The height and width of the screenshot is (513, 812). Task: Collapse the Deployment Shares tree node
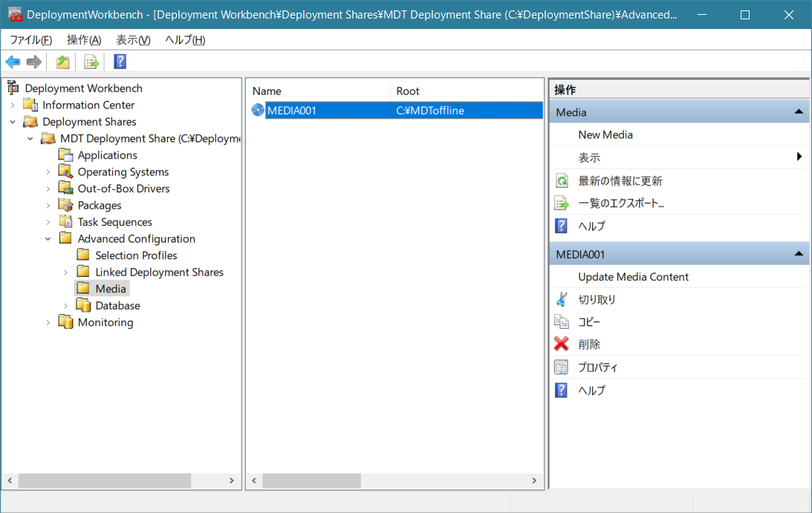pyautogui.click(x=13, y=122)
